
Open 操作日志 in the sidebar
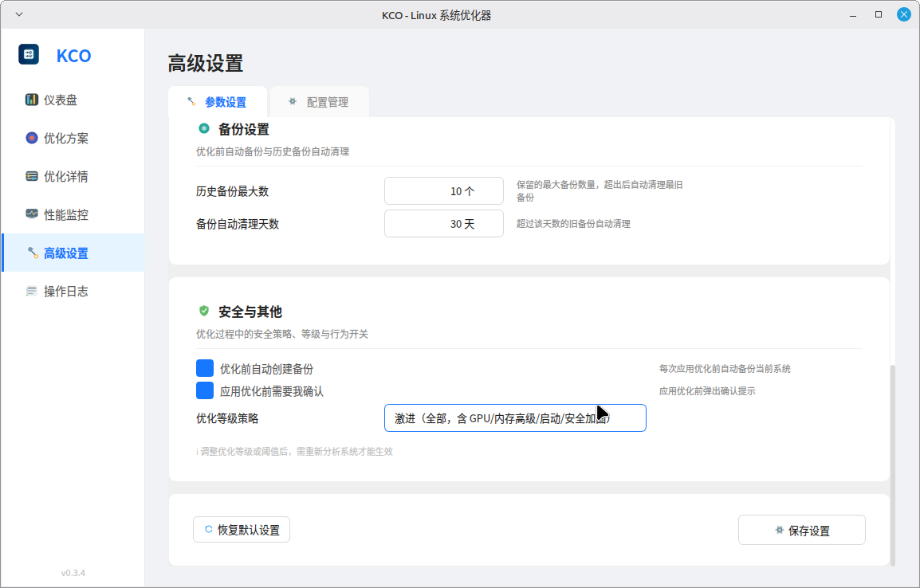[x=73, y=292]
